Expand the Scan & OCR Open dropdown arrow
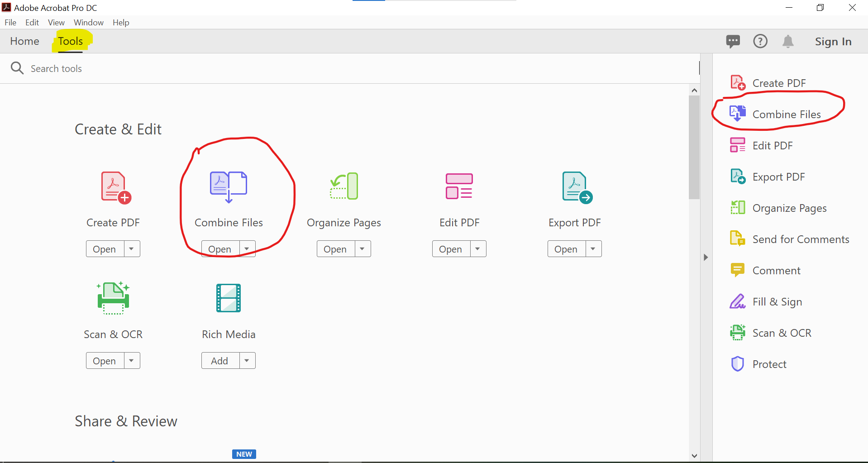This screenshot has height=463, width=868. pyautogui.click(x=132, y=361)
